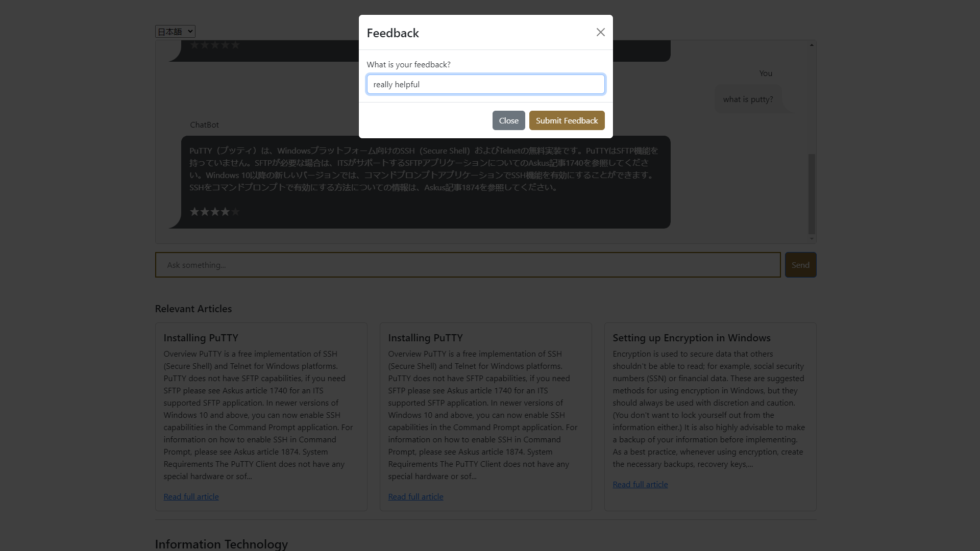
Task: Rate the PuTTY answer two stars
Action: [205, 211]
